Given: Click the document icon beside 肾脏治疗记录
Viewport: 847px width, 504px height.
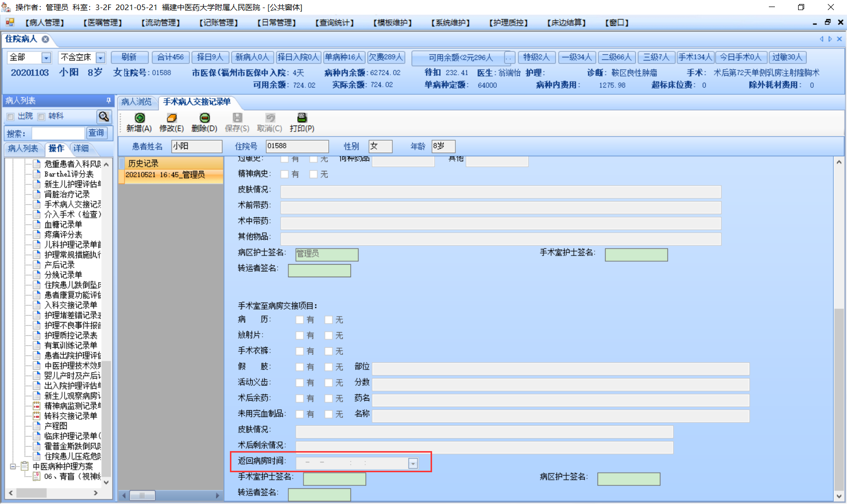Looking at the screenshot, I should tap(36, 194).
